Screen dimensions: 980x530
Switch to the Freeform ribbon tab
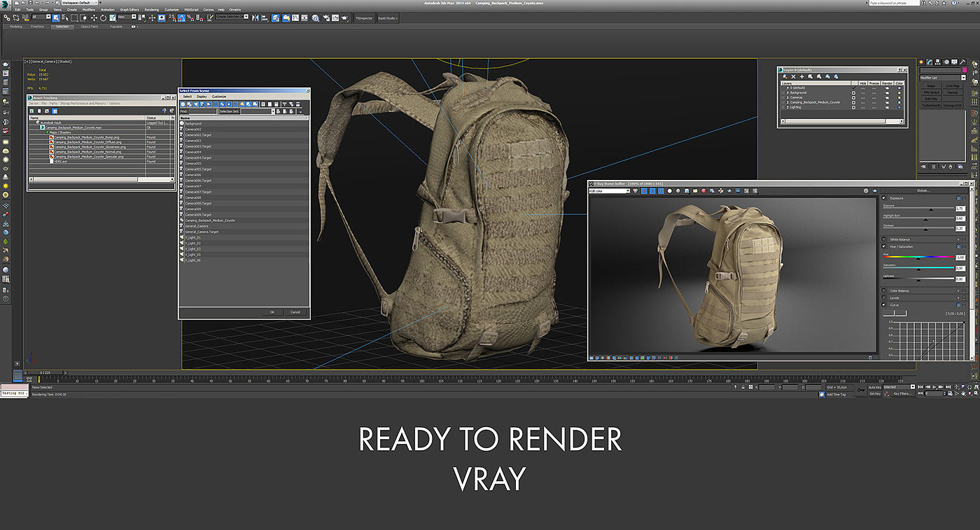(38, 27)
